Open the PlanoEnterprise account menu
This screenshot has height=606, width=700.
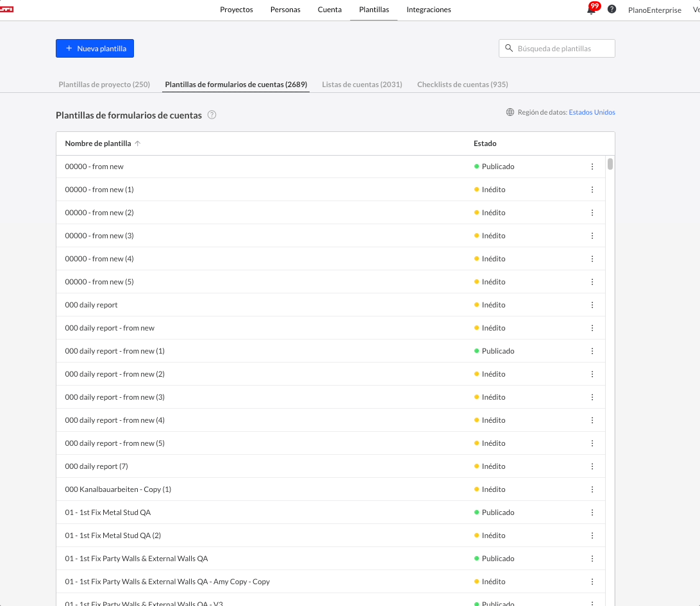pyautogui.click(x=654, y=10)
